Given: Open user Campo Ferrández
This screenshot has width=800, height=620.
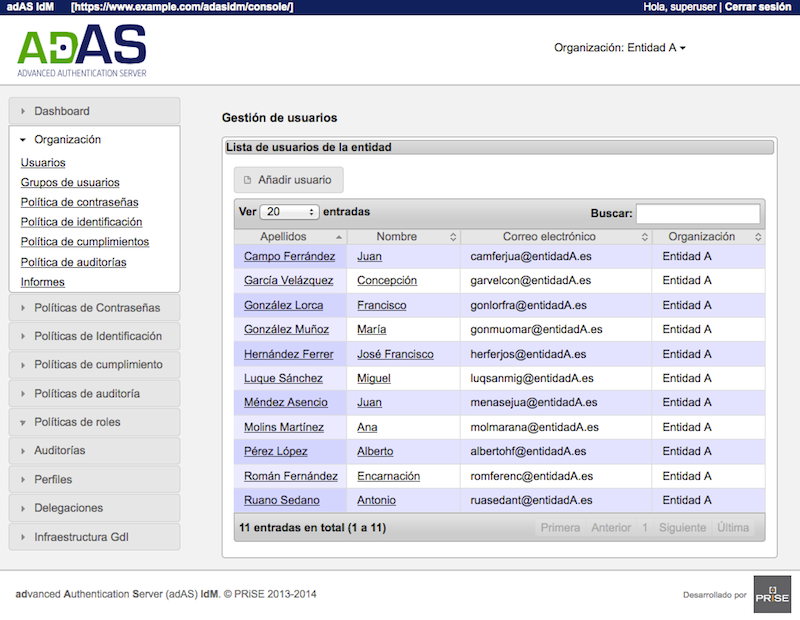Looking at the screenshot, I should click(289, 256).
